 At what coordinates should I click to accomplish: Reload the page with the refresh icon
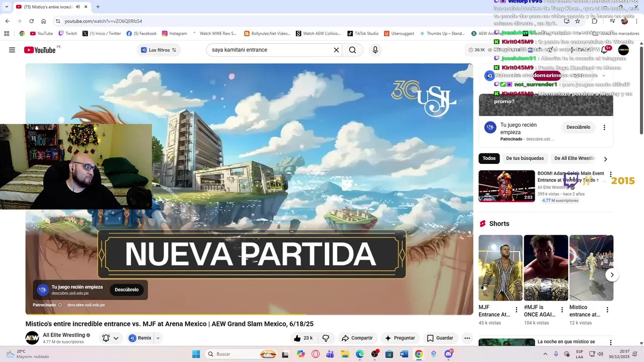(x=31, y=21)
